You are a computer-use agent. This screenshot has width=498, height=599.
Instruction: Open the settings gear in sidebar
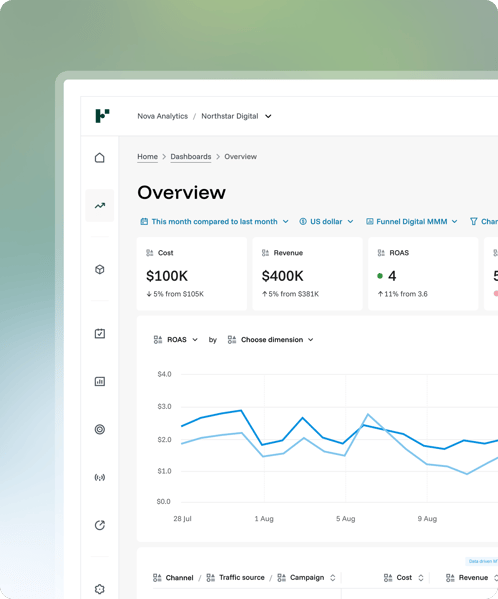100,589
